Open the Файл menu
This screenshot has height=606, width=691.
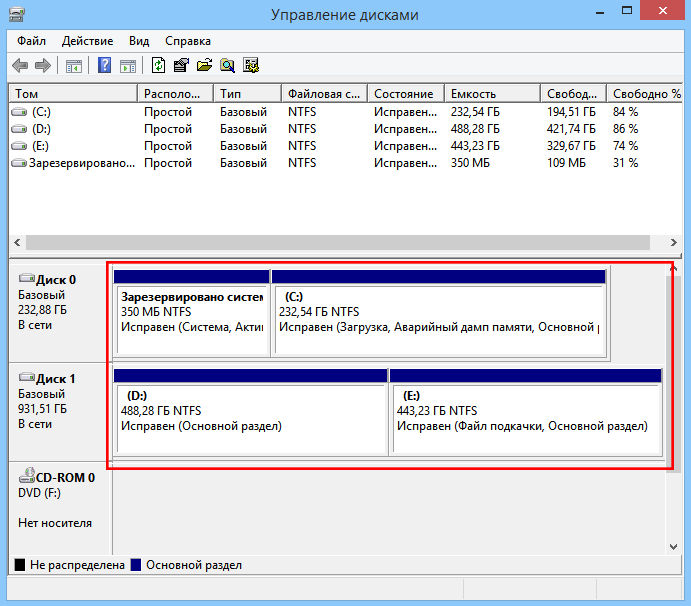click(x=32, y=41)
